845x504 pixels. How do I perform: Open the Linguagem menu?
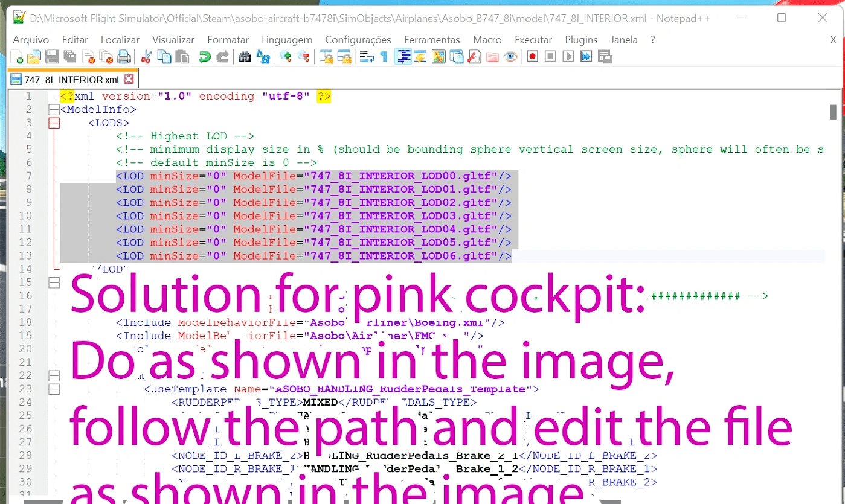click(x=287, y=40)
